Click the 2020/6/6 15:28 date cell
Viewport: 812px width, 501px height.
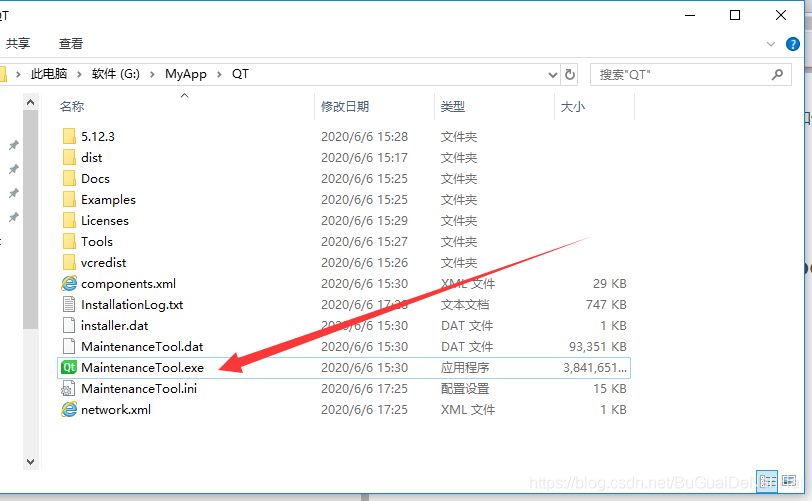click(365, 137)
